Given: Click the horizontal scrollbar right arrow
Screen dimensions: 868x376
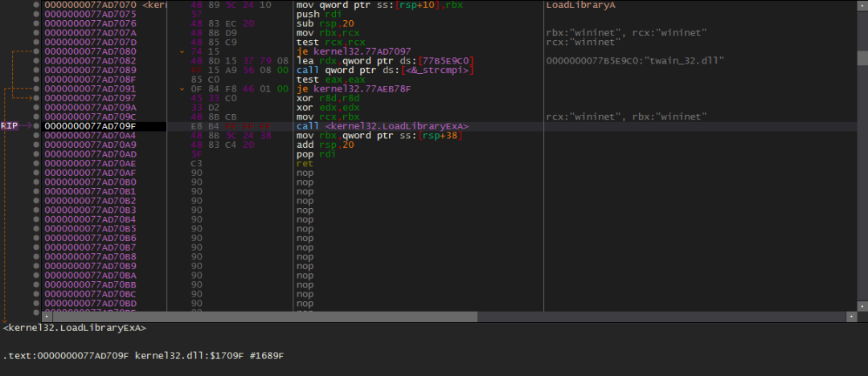Looking at the screenshot, I should tap(852, 317).
